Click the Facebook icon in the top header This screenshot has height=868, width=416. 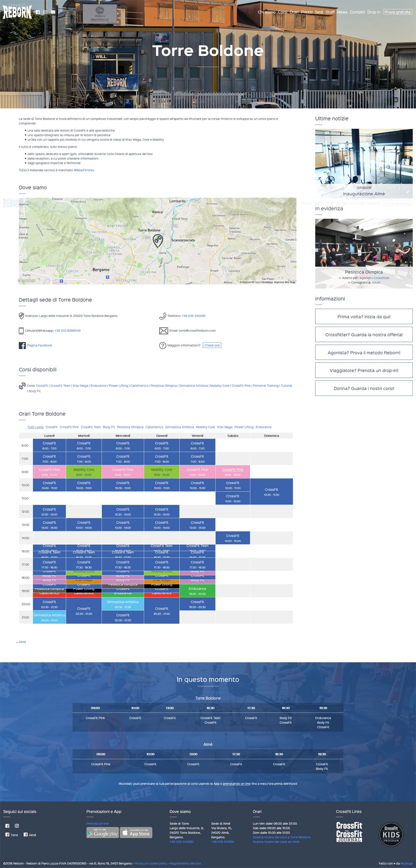pyautogui.click(x=38, y=12)
